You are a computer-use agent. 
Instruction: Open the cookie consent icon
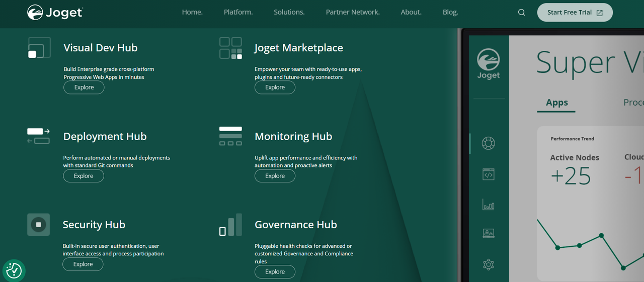coord(14,270)
